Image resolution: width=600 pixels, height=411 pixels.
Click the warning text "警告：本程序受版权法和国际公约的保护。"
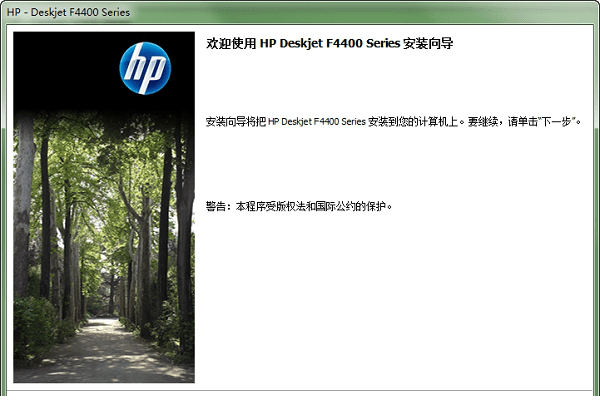tap(299, 206)
